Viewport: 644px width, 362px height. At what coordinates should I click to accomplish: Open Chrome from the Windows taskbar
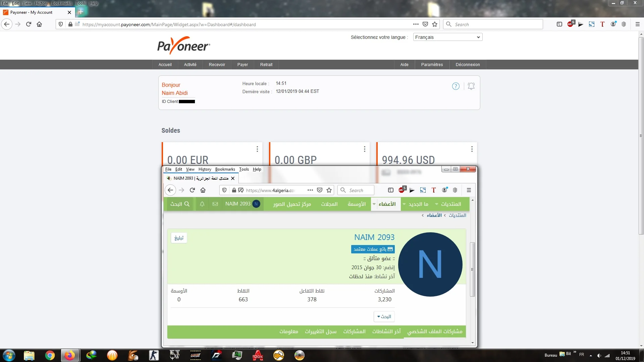50,355
